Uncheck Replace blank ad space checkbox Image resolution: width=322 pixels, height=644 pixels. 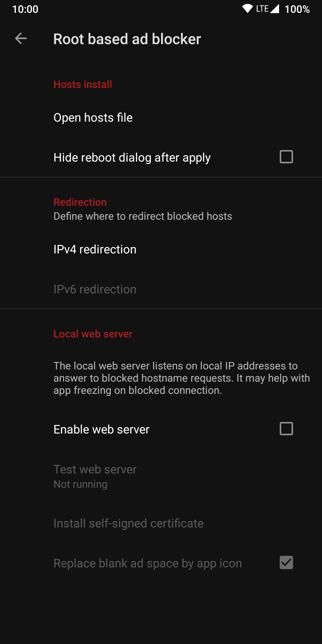[x=286, y=563]
